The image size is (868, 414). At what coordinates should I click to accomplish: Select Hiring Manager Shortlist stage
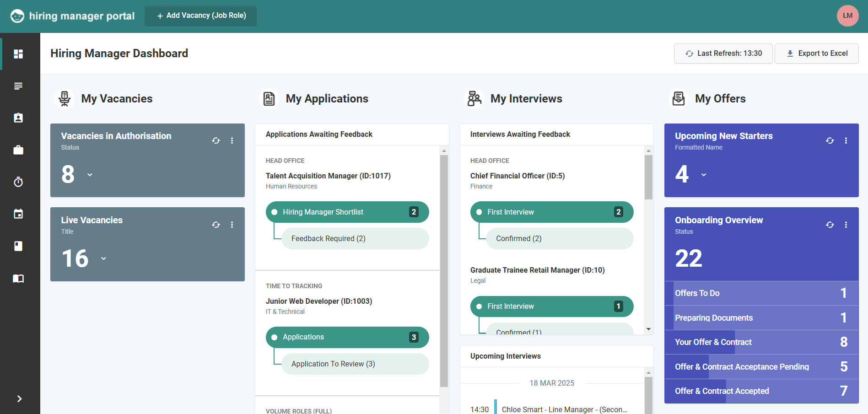pyautogui.click(x=347, y=212)
